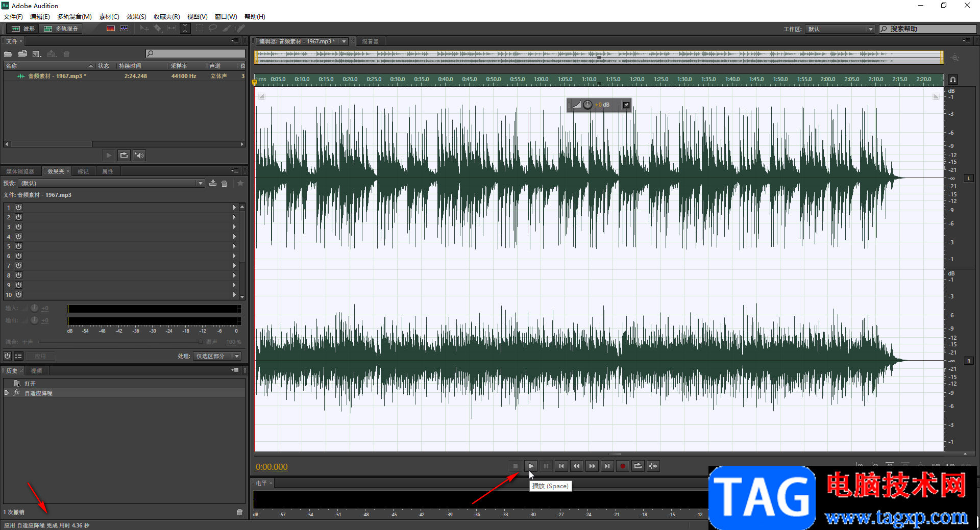Expand the 自适应降噪 history entry
This screenshot has width=980, height=530.
tap(7, 393)
